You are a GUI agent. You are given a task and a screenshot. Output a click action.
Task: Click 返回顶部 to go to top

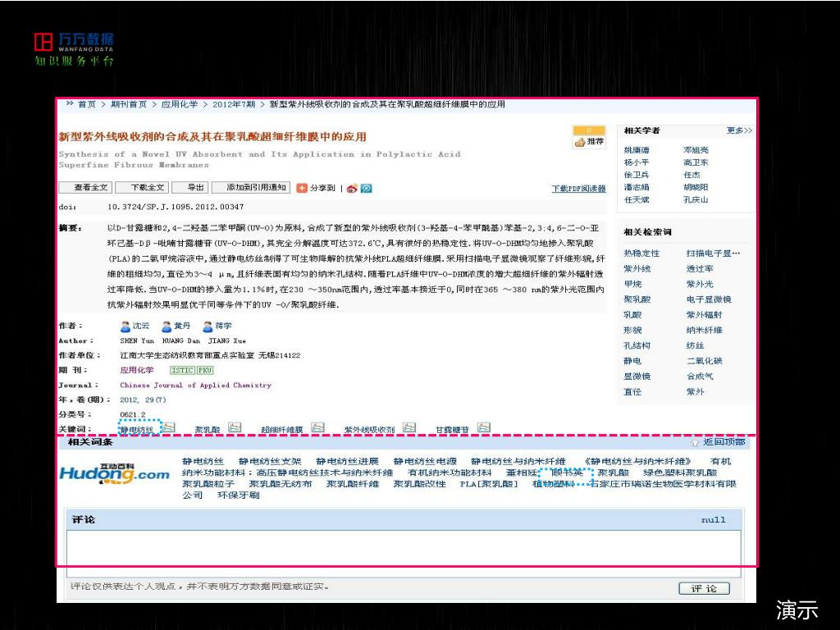724,442
